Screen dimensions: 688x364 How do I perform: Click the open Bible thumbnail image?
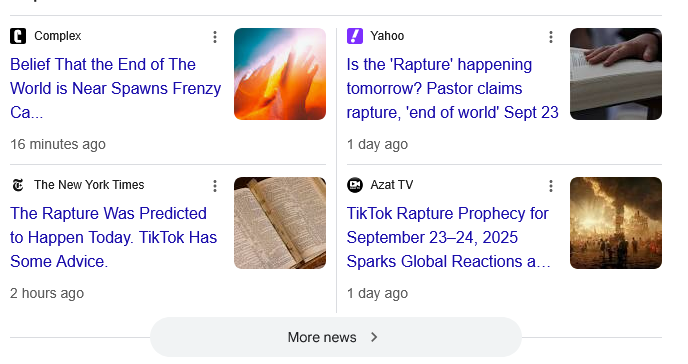click(x=280, y=223)
